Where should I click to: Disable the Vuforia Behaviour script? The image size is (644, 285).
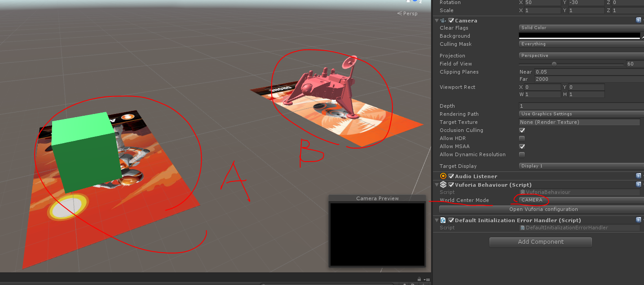click(x=451, y=184)
